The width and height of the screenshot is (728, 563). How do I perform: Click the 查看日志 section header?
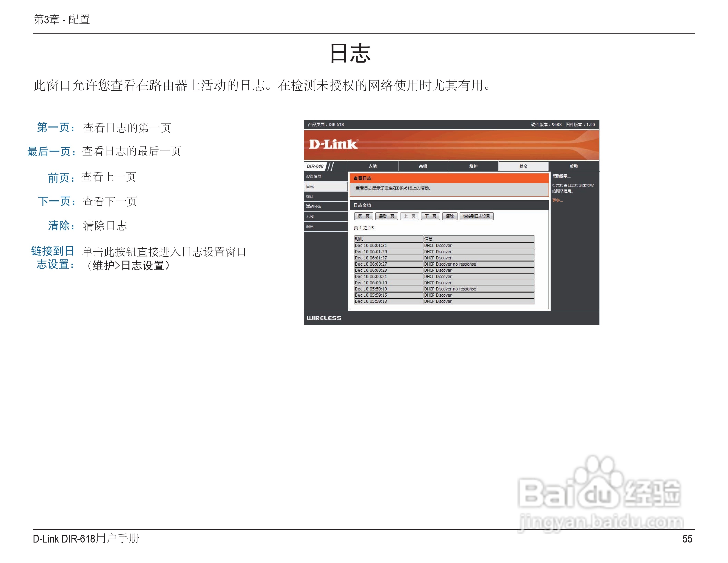449,178
